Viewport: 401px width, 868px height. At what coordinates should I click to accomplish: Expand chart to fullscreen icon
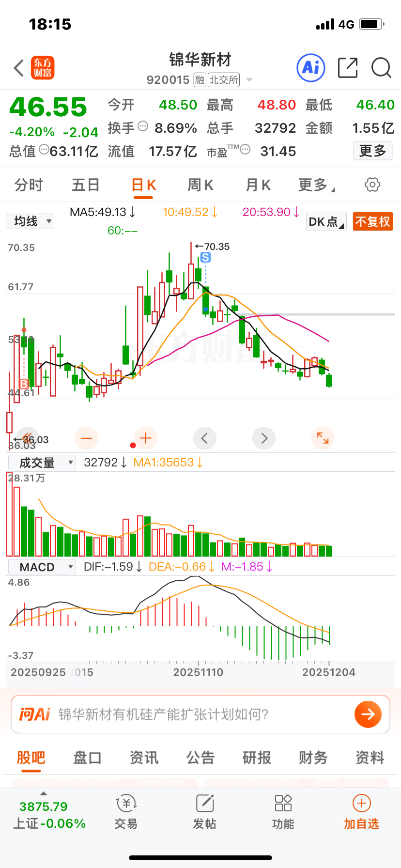(x=323, y=438)
